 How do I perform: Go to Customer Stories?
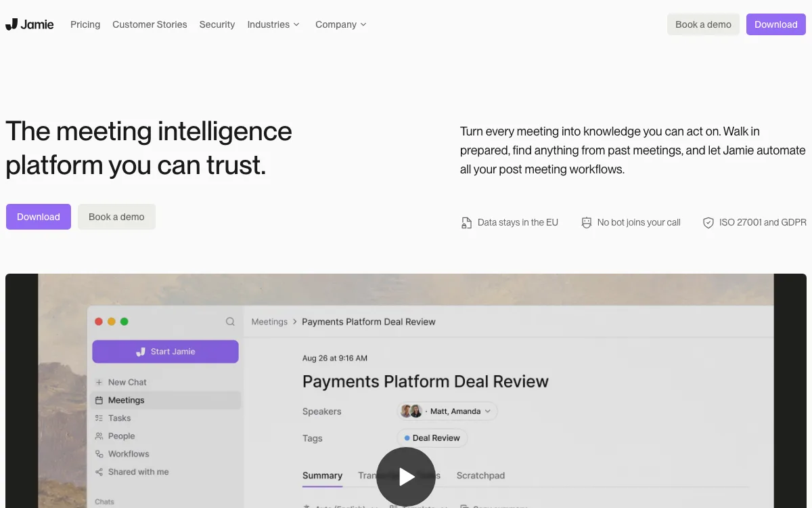click(150, 24)
